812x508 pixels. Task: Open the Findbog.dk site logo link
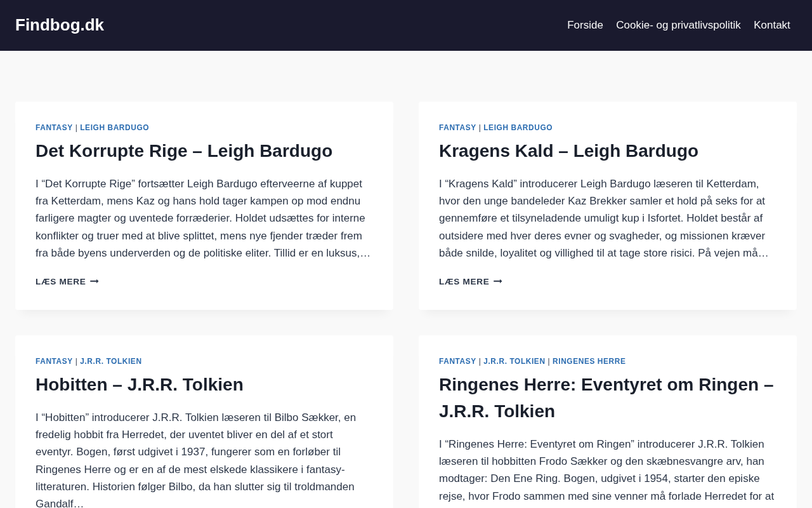(60, 25)
